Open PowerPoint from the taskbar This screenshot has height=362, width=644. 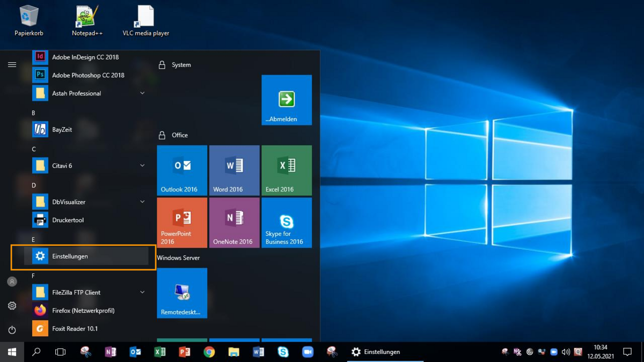click(x=185, y=352)
